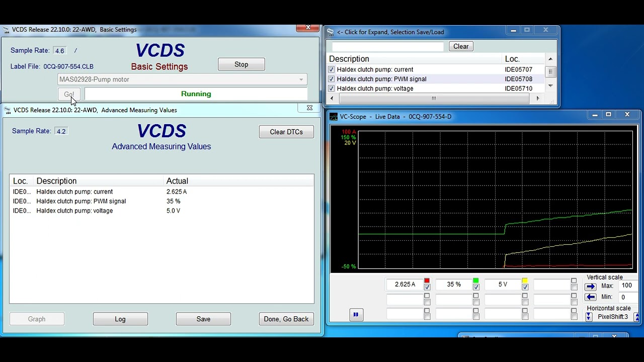Click location code IDE05708
This screenshot has width=644, height=362.
tap(518, 79)
